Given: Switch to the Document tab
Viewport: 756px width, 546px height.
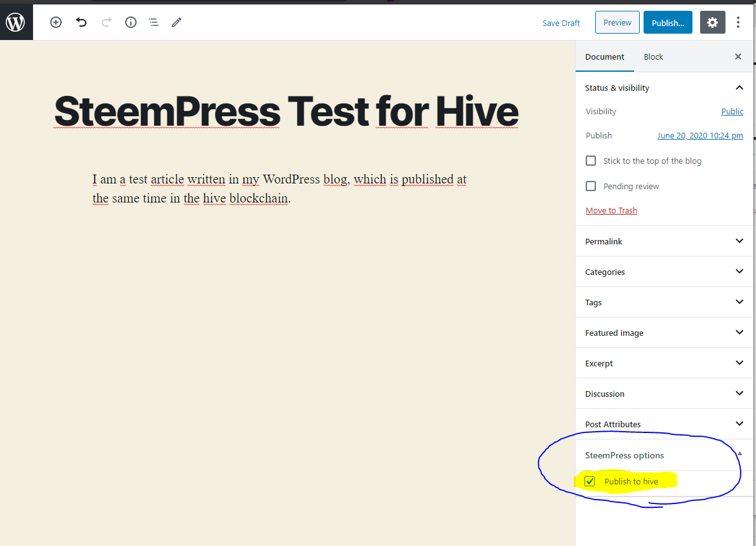Looking at the screenshot, I should (x=605, y=57).
